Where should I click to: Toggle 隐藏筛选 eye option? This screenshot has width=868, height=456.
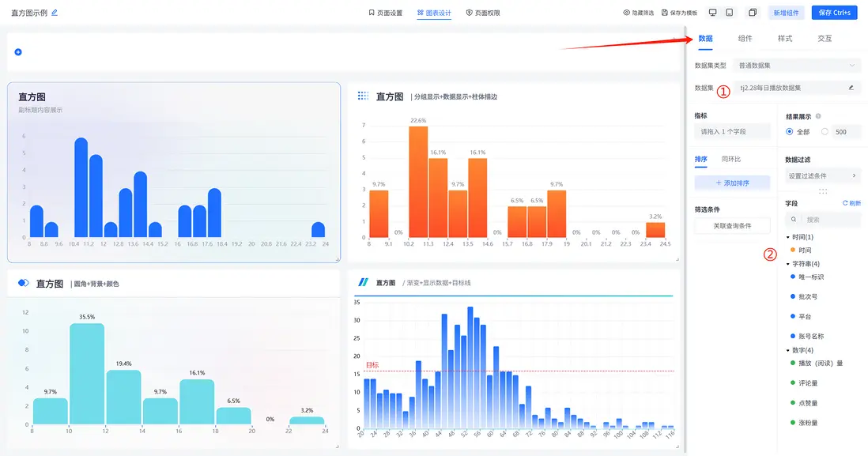point(638,13)
